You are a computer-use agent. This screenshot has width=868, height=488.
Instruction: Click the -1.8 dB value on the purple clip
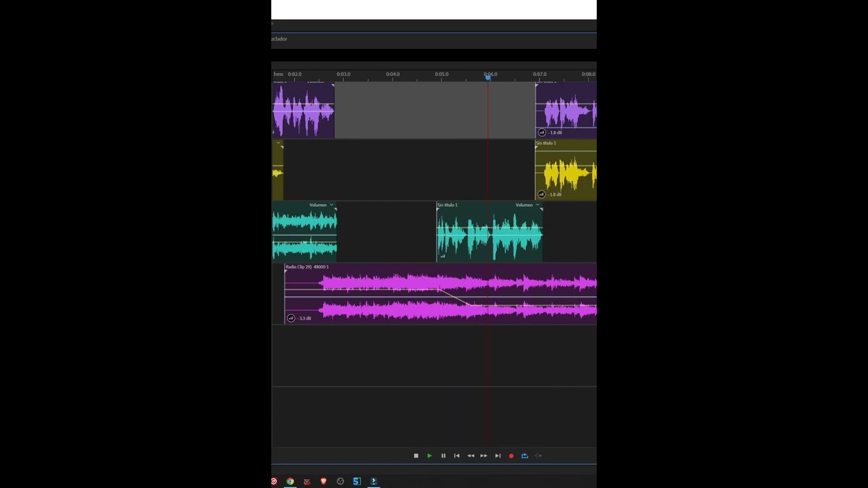555,133
